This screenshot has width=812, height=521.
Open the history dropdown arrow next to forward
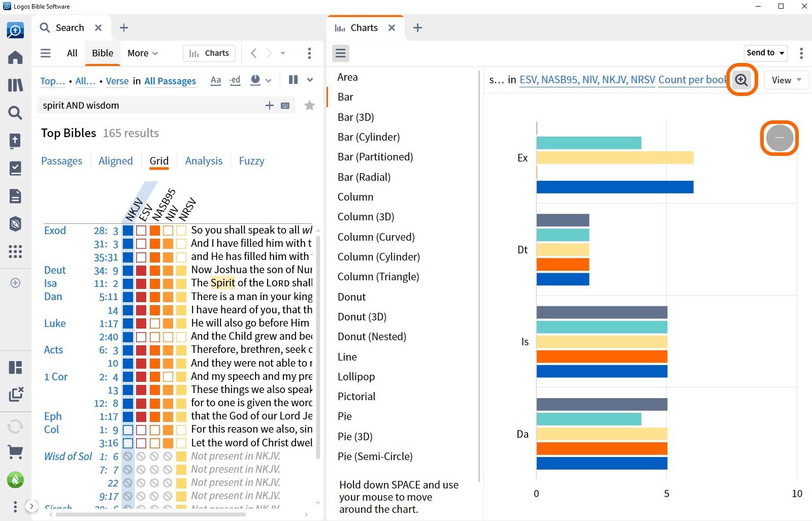pyautogui.click(x=283, y=53)
